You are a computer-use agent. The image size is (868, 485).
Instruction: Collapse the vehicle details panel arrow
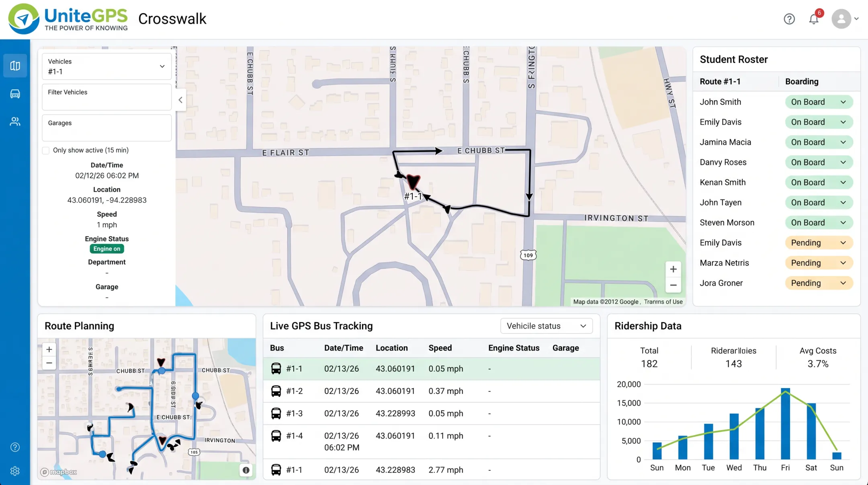tap(180, 100)
